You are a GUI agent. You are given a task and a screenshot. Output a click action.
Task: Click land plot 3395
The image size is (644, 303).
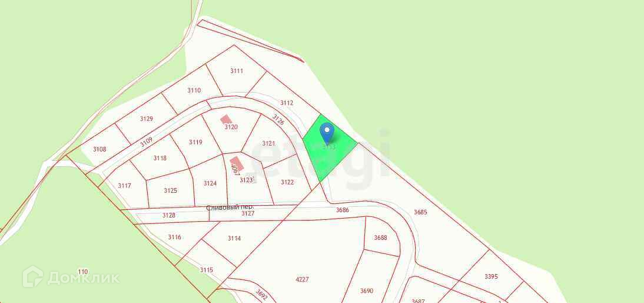pos(491,276)
